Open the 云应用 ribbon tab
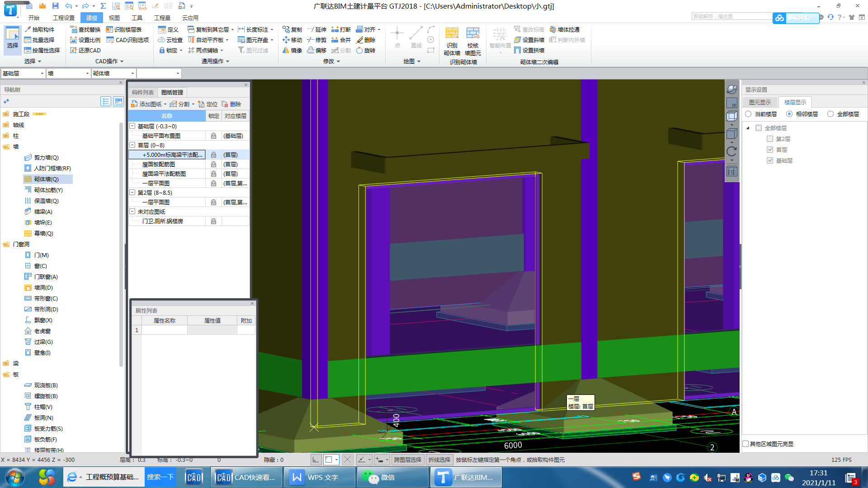 [x=190, y=18]
